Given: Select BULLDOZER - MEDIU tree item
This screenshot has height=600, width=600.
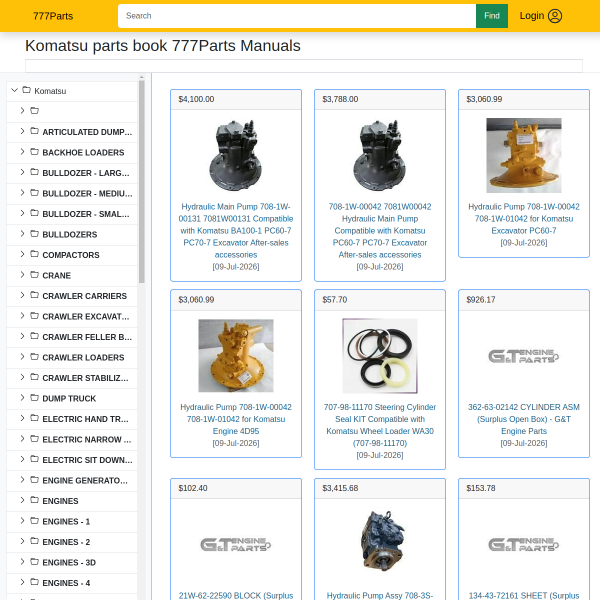Looking at the screenshot, I should tap(87, 194).
